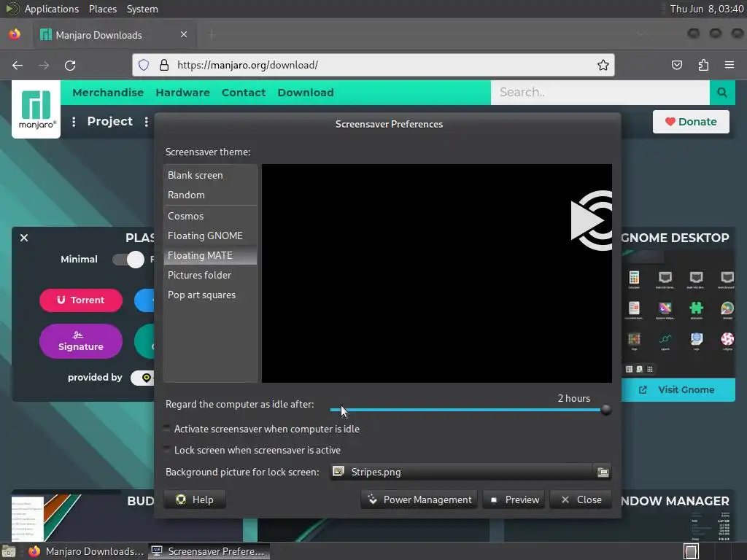Select the Floating MATE theme
Image resolution: width=747 pixels, height=560 pixels.
pos(210,255)
